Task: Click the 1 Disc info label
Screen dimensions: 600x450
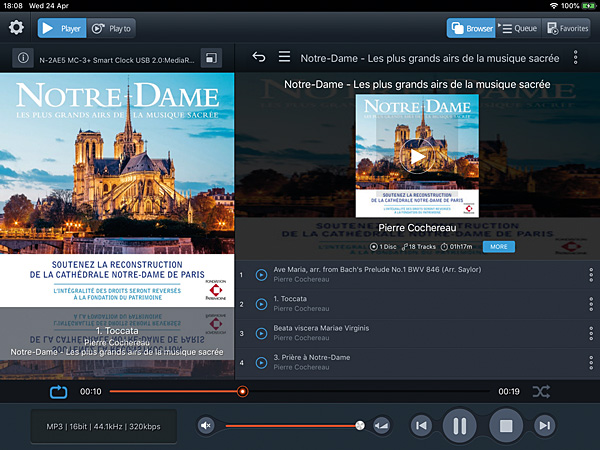Action: 383,247
